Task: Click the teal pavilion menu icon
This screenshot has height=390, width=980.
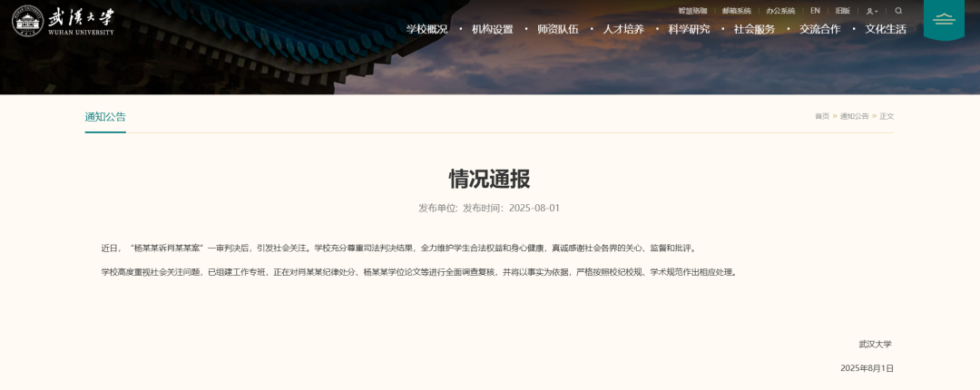Action: [x=944, y=19]
